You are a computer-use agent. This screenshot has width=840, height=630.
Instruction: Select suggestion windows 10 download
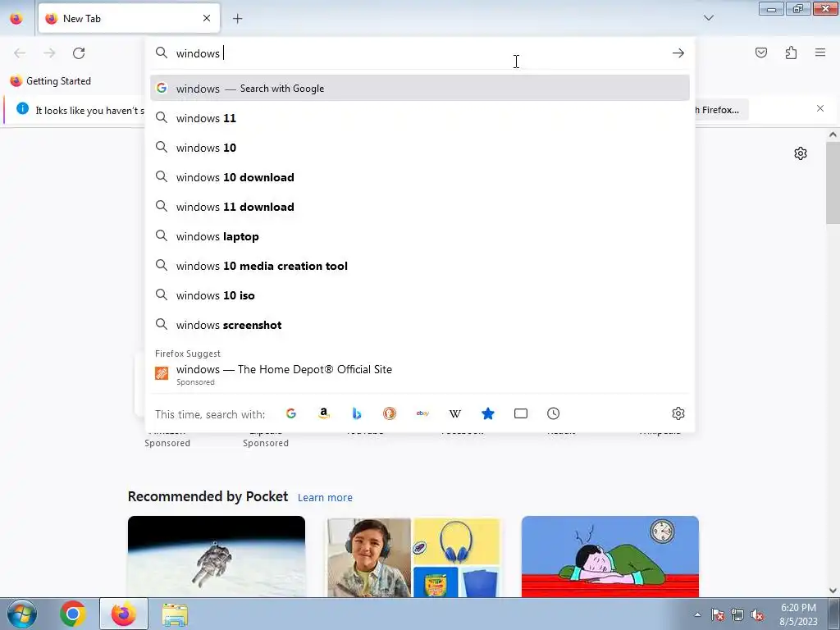coord(420,177)
